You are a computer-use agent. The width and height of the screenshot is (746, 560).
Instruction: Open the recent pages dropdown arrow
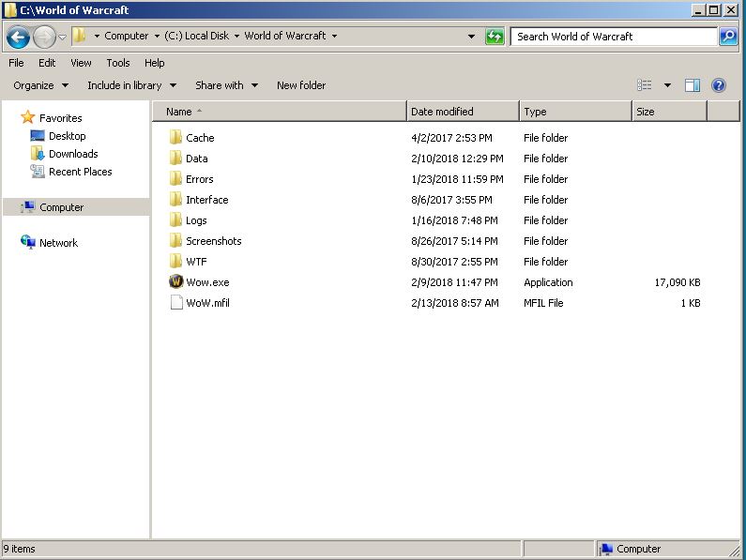[x=62, y=37]
